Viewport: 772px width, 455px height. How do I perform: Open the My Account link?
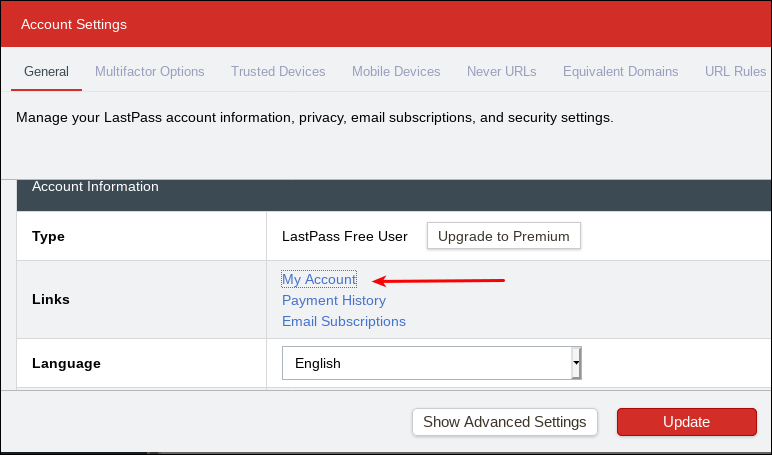click(319, 279)
